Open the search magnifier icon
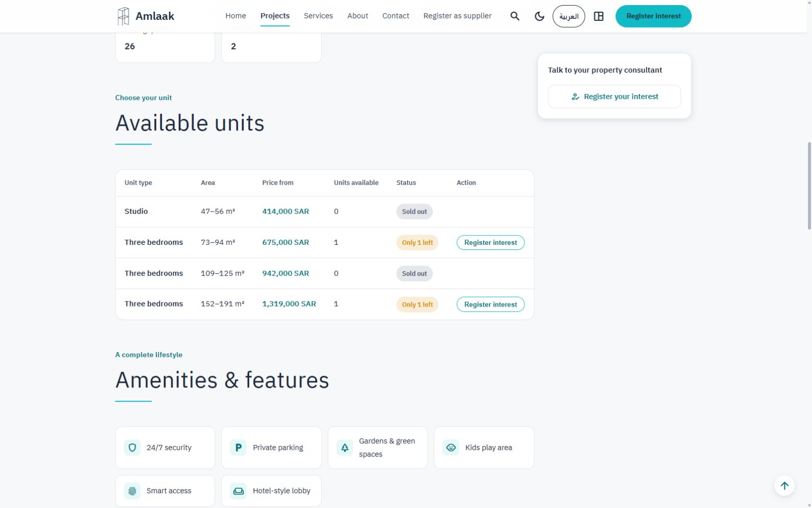This screenshot has width=812, height=508. 515,16
